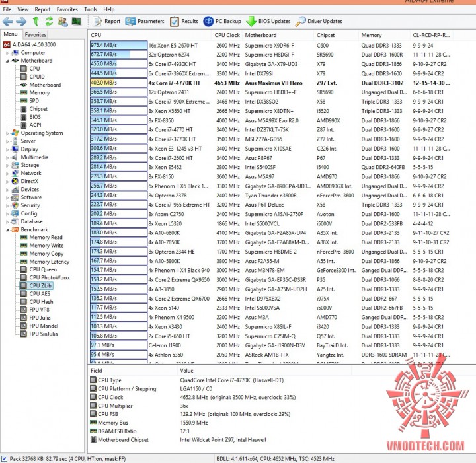Viewport: 476px width, 463px height.
Task: Select the FPU Julia benchmark
Action: pyautogui.click(x=36, y=318)
